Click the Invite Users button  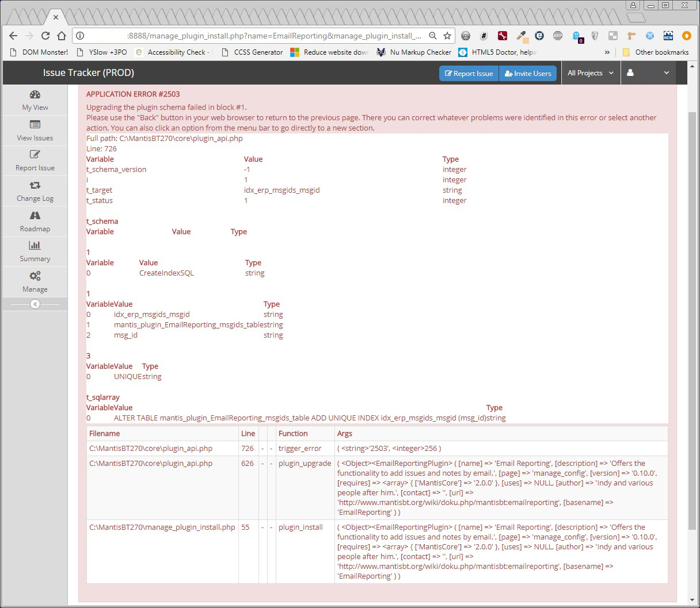coord(528,73)
